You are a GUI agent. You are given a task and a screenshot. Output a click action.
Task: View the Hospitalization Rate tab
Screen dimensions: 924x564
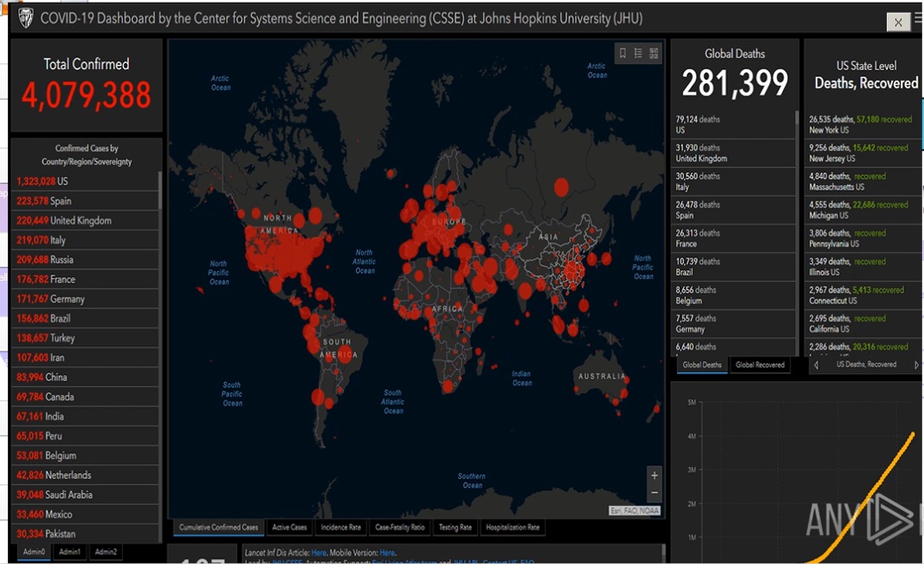(x=513, y=528)
